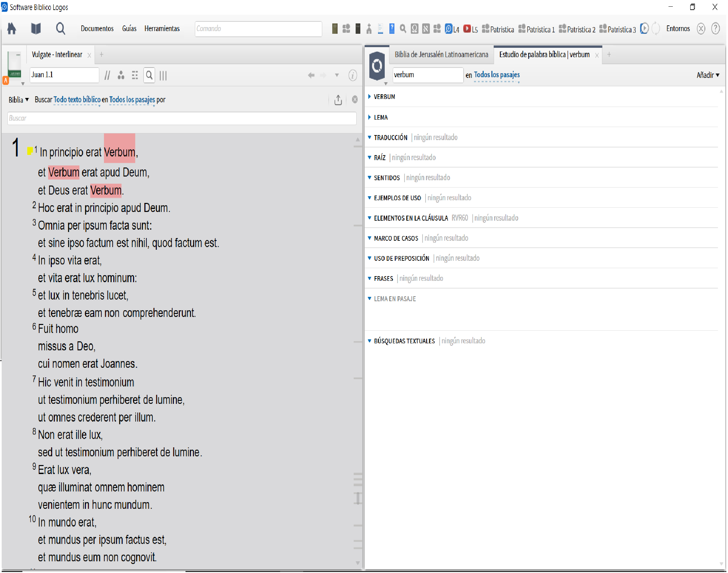The image size is (728, 573).
Task: Open the resource information icon
Action: click(352, 75)
